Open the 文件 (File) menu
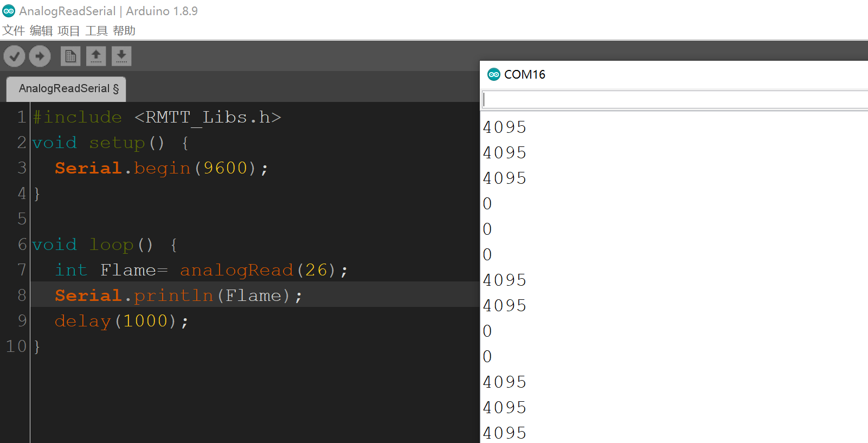 (14, 30)
